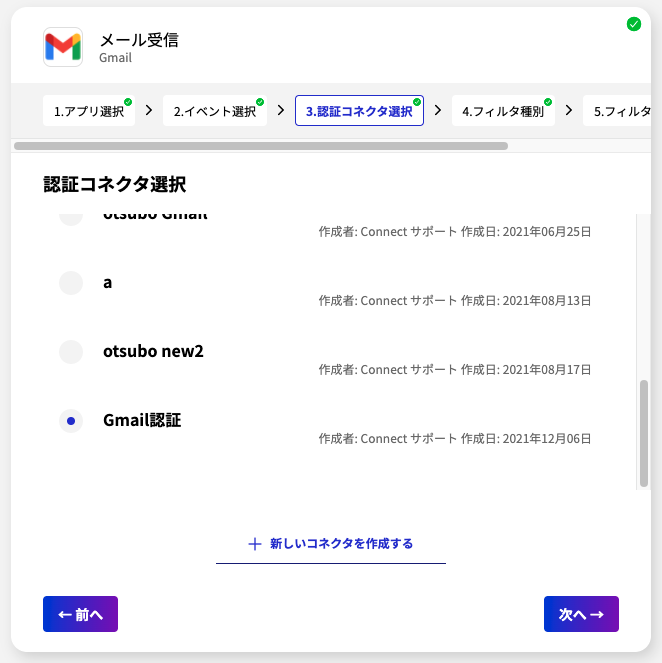This screenshot has width=662, height=663.
Task: Click the green completion checkmark at top right
Action: [x=633, y=24]
